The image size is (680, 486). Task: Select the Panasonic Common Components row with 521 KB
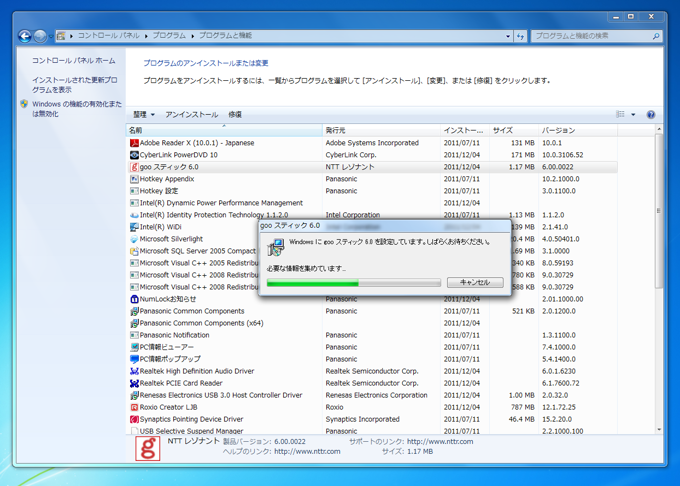coord(373,311)
